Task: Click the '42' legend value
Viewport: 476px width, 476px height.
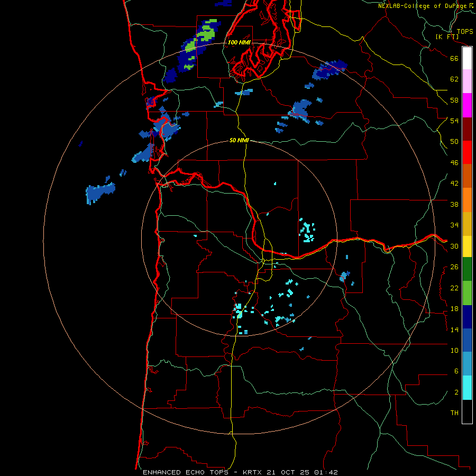Action: (x=454, y=184)
